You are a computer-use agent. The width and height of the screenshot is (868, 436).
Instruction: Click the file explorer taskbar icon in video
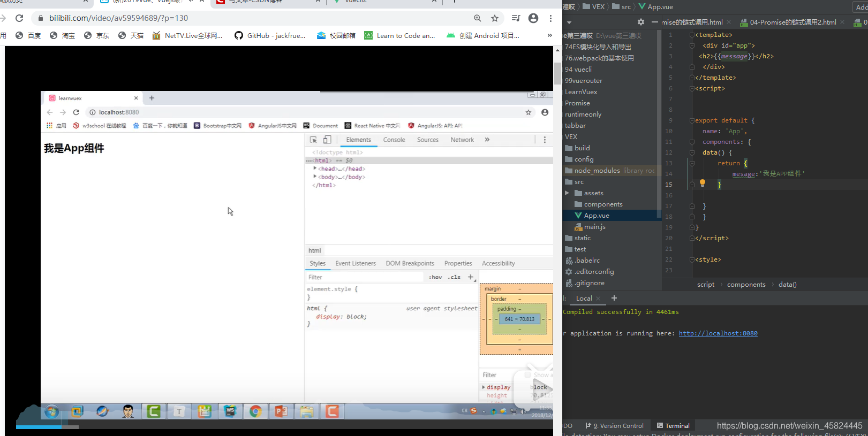(x=306, y=411)
